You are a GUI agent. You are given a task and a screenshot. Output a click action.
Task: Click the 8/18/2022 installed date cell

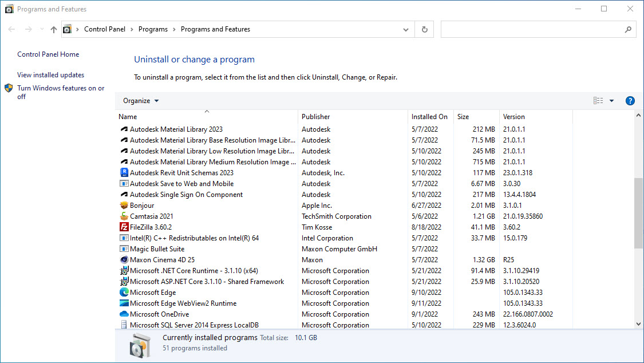pos(426,227)
